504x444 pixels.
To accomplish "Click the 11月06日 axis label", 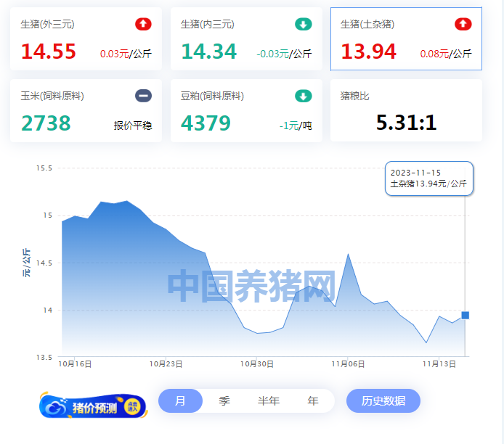I will coord(348,363).
